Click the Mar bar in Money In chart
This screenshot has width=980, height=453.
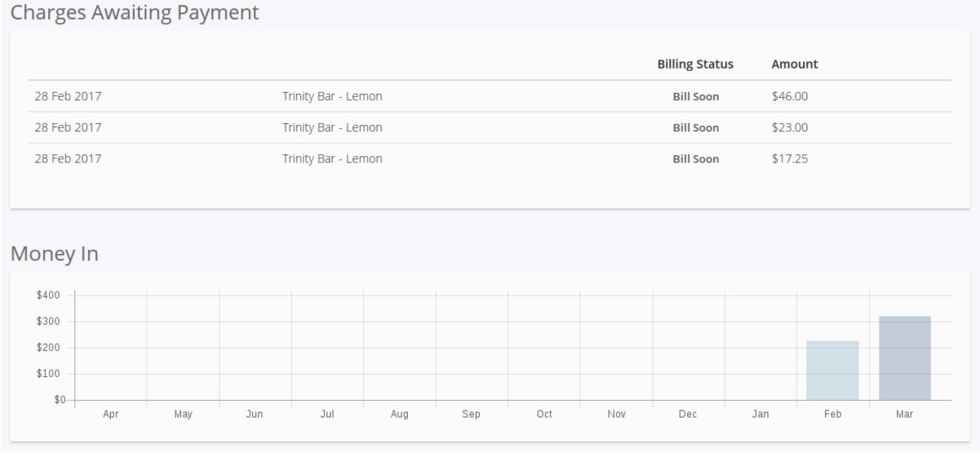(904, 358)
